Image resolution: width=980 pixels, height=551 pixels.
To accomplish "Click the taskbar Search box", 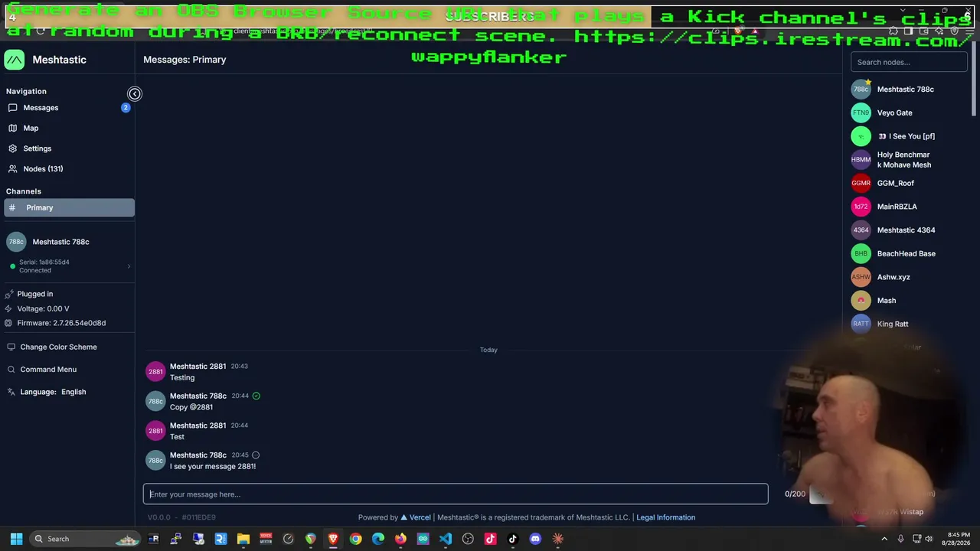I will click(x=85, y=539).
